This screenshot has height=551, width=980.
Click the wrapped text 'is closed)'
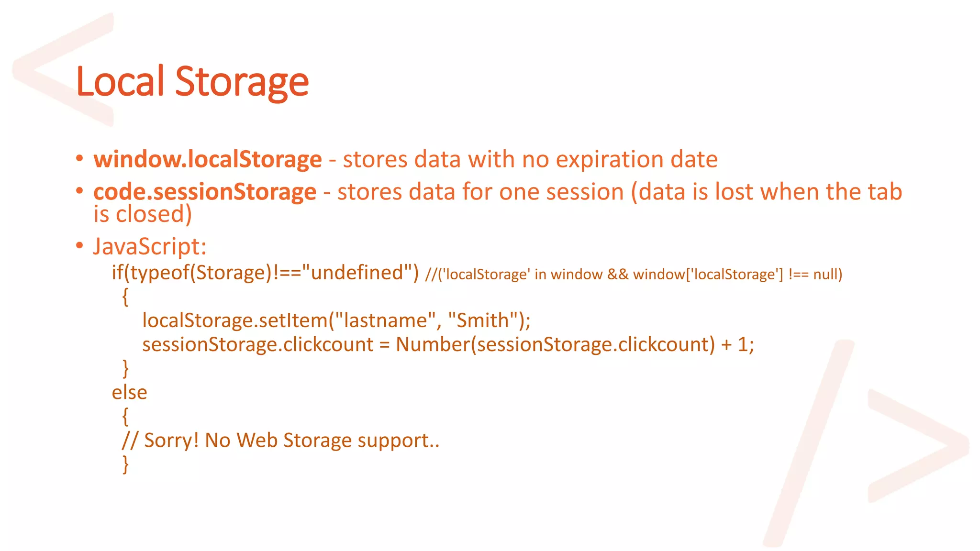(143, 214)
